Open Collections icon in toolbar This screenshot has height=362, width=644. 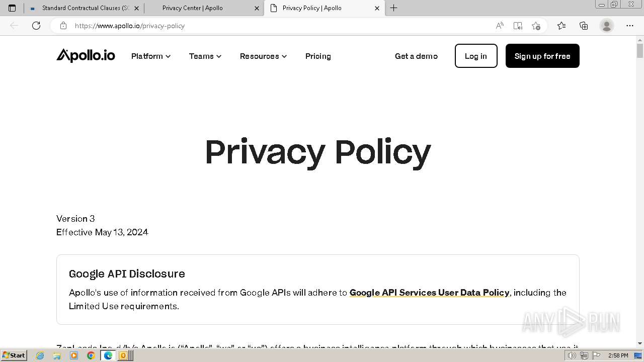tap(584, 26)
